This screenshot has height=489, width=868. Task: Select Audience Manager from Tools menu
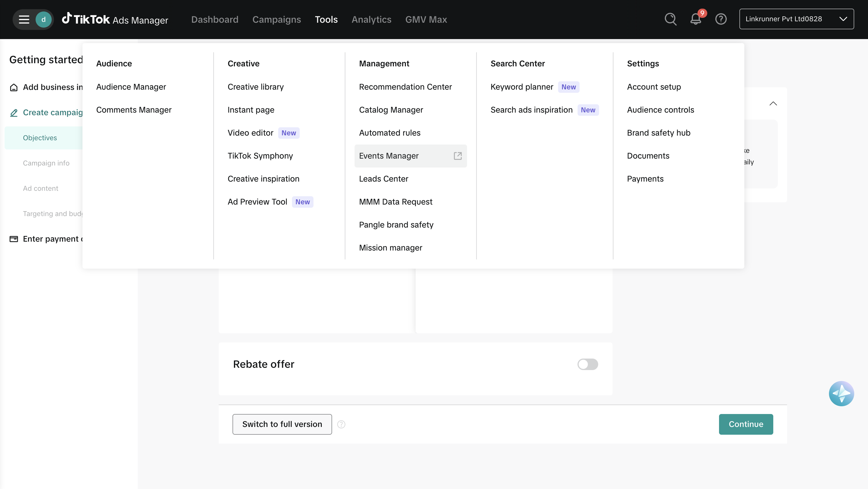[131, 87]
